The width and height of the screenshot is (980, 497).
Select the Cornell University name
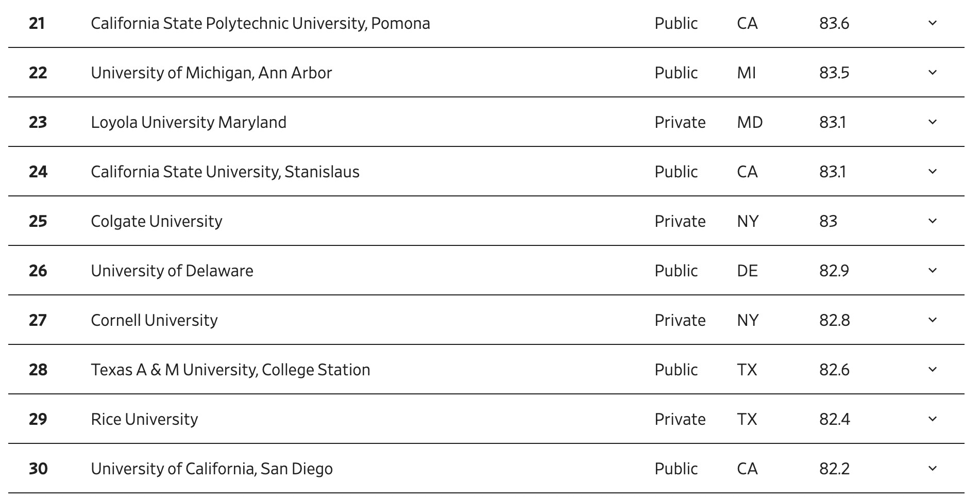click(154, 320)
